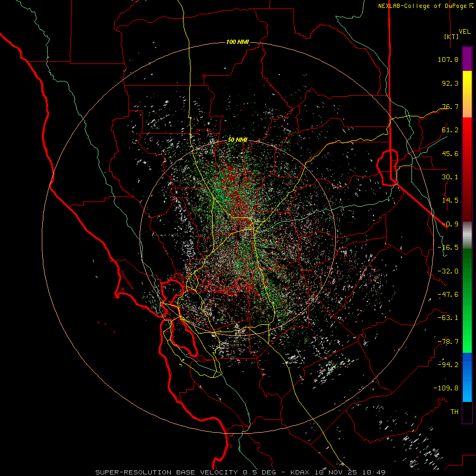Click the purple segment of velocity color bar
476x476 pixels.
(467, 59)
